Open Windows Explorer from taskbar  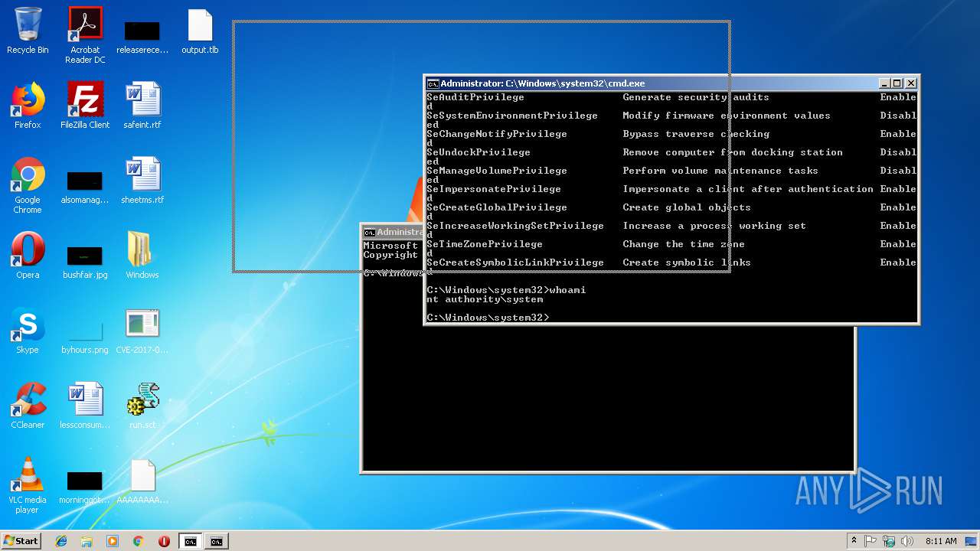87,541
